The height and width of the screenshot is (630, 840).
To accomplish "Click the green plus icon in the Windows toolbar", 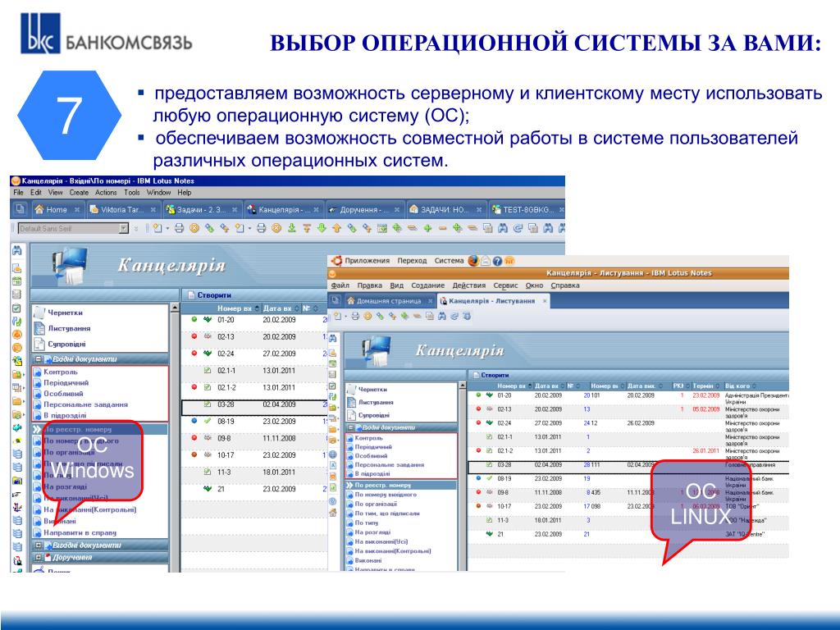I will (x=427, y=228).
